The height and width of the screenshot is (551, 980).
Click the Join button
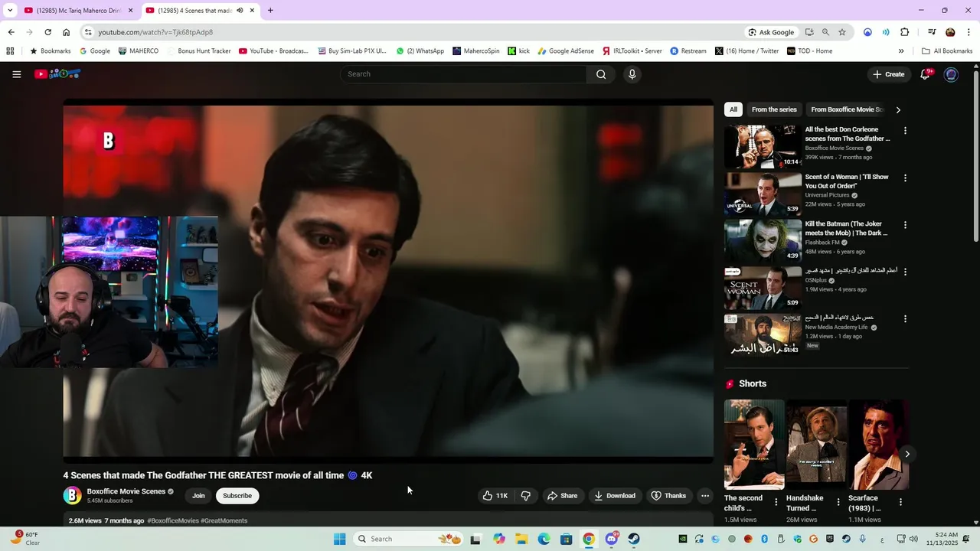click(x=198, y=496)
